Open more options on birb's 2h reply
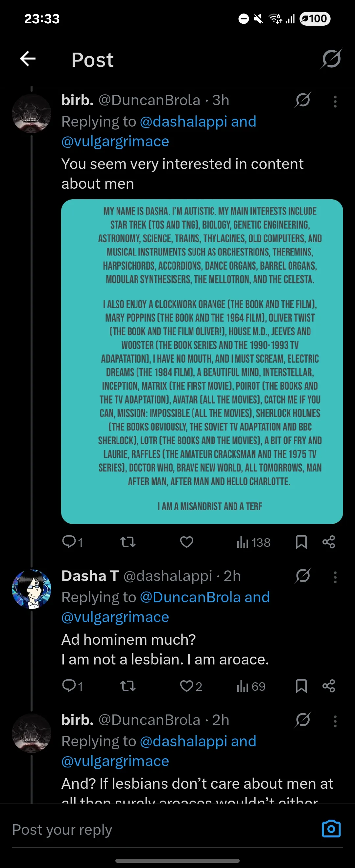355x868 pixels. 335,721
